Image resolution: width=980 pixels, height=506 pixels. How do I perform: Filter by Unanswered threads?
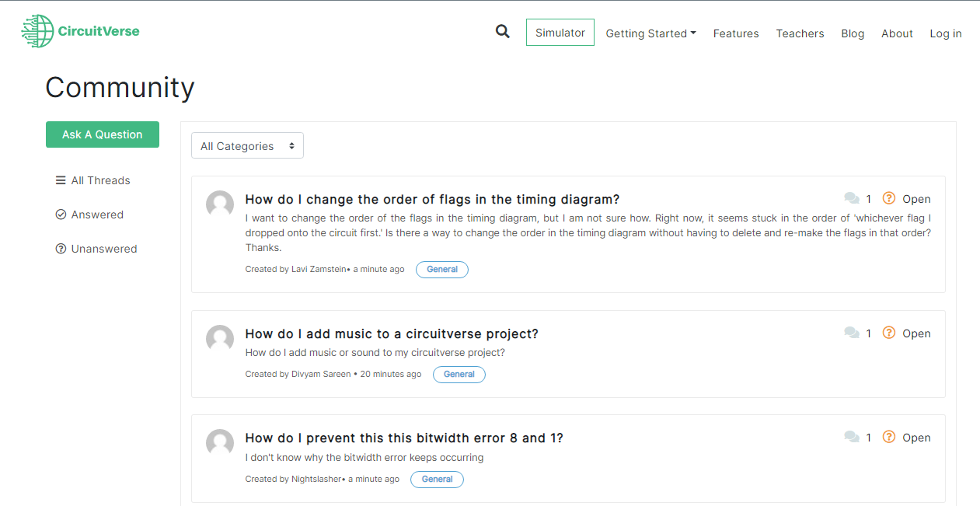(x=103, y=248)
